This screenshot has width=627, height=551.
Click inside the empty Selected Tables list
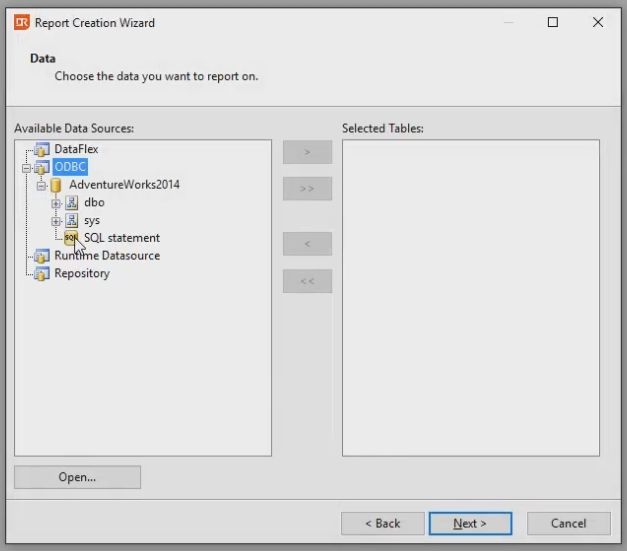[470, 300]
